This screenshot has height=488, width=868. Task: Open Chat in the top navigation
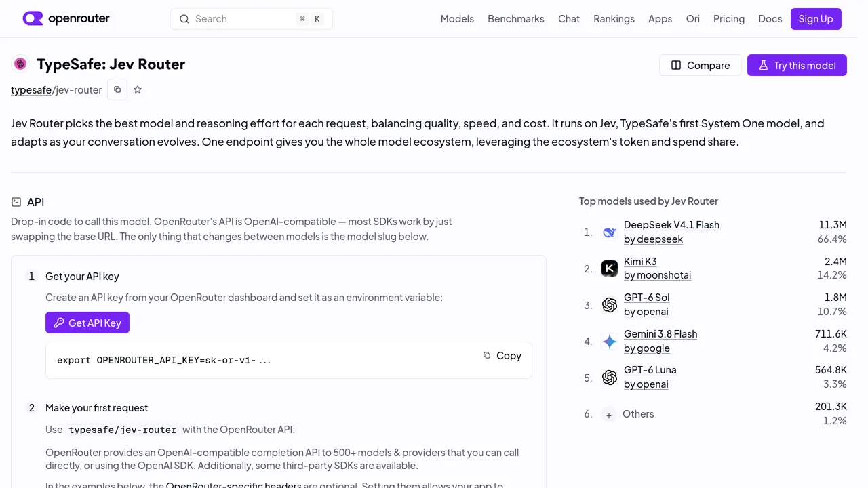point(569,19)
